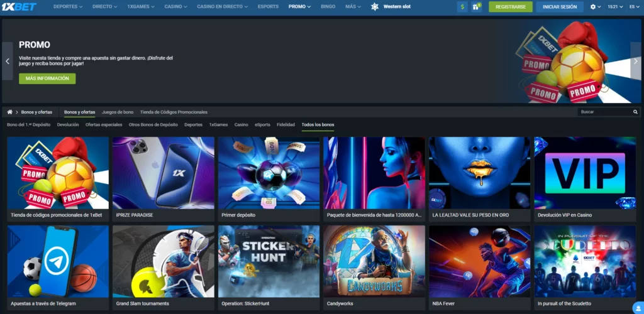Click the settings gear icon
Screen dimensions: 644x314
(x=593, y=7)
